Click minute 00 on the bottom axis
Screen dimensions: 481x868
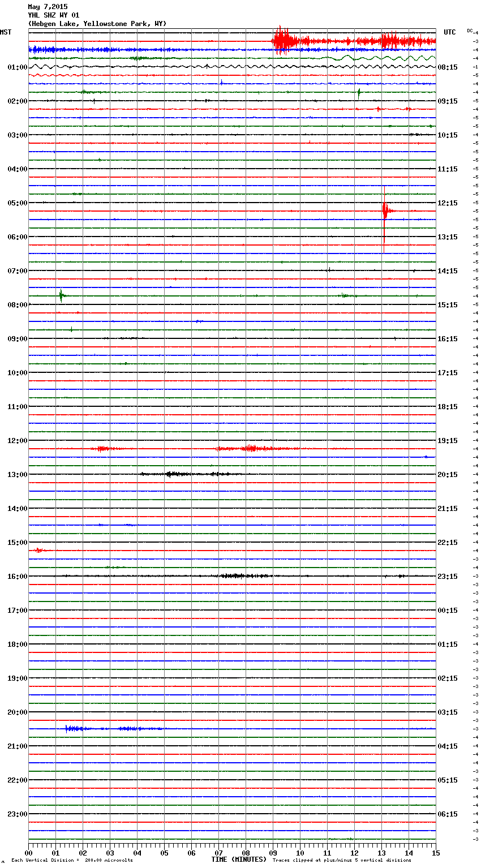coord(29,853)
